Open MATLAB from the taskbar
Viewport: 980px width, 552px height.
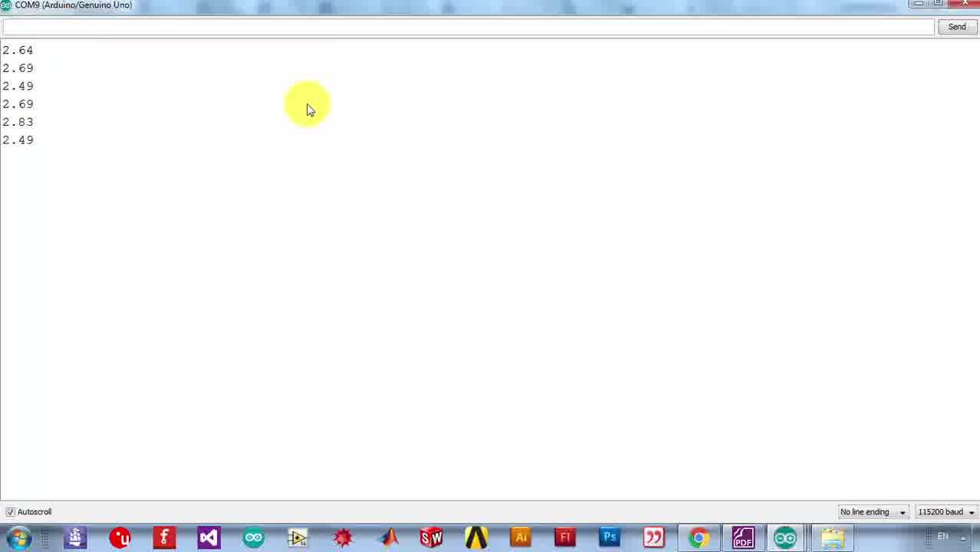[x=387, y=537]
